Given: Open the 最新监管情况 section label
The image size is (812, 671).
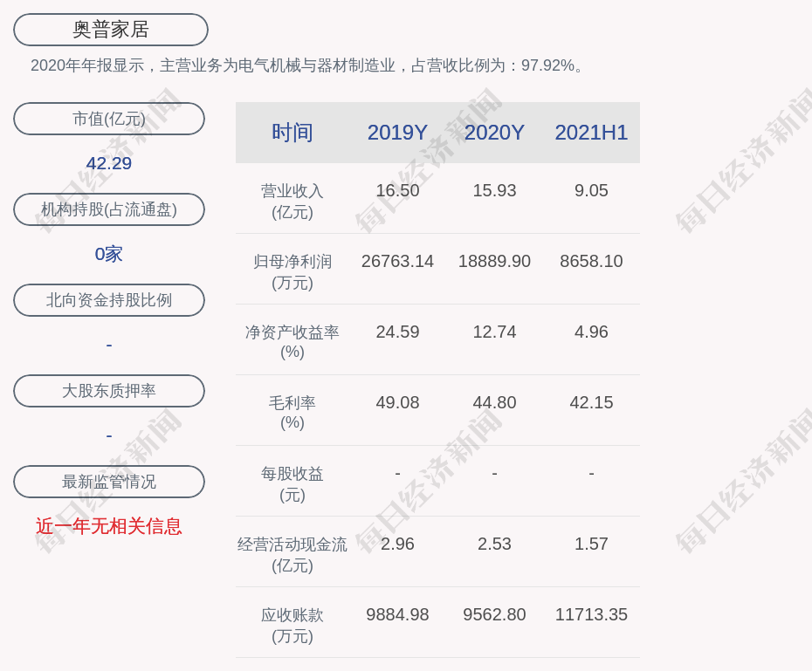Looking at the screenshot, I should (109, 482).
